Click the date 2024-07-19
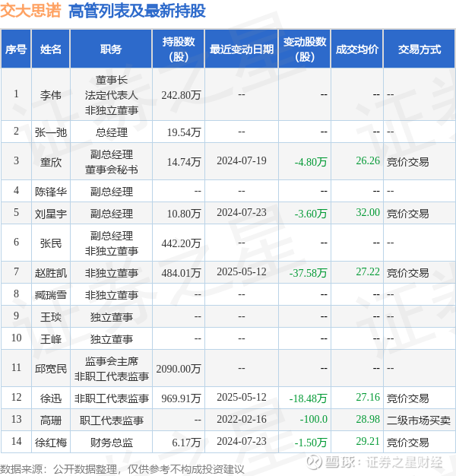This screenshot has width=456, height=476. point(242,160)
